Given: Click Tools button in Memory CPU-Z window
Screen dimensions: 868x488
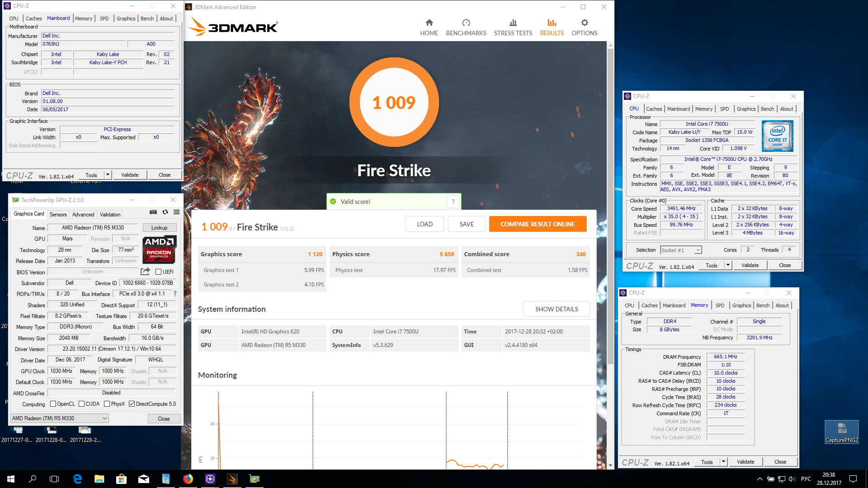Looking at the screenshot, I should 707,462.
